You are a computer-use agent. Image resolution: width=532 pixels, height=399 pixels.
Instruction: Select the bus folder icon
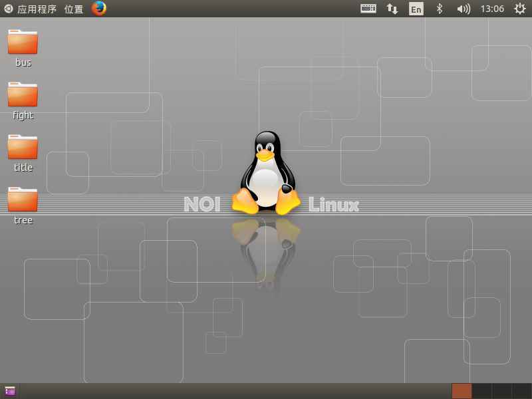click(x=23, y=42)
